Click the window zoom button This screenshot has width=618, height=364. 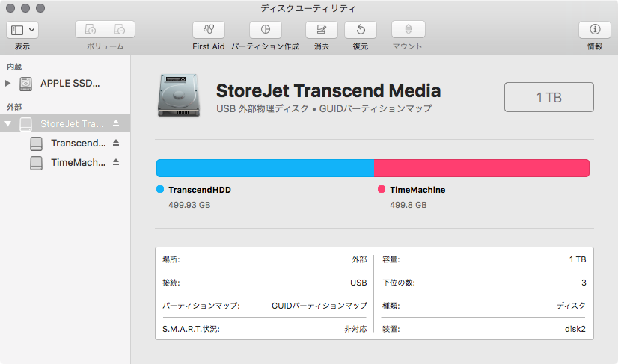tap(40, 8)
